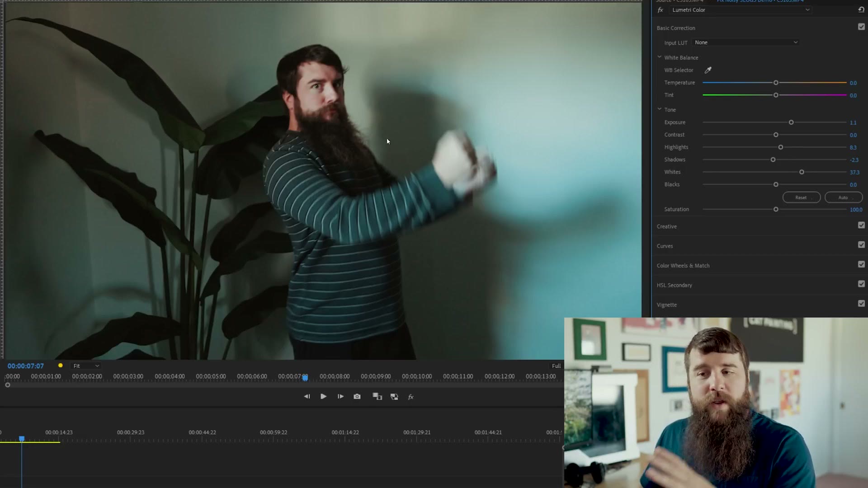The image size is (868, 488).
Task: Click the Tint slider handle
Action: click(x=776, y=95)
